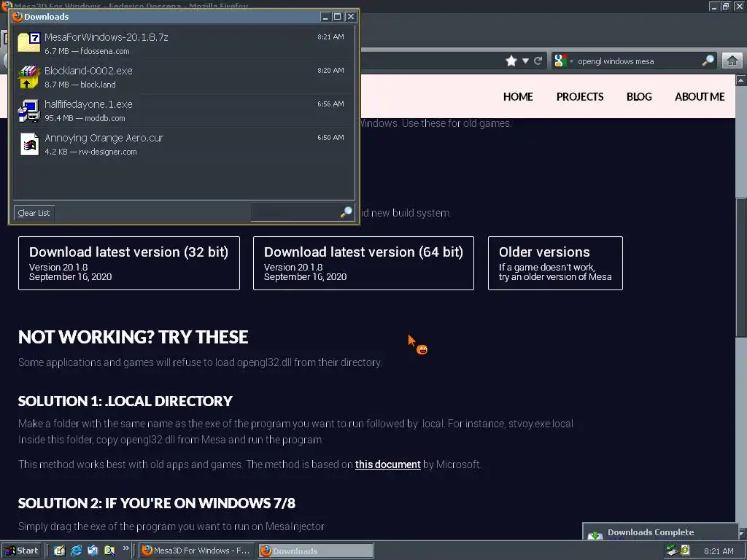Click the green arrow icon in Downloads Complete popup
Screen dimensions: 747x560
[x=595, y=535]
